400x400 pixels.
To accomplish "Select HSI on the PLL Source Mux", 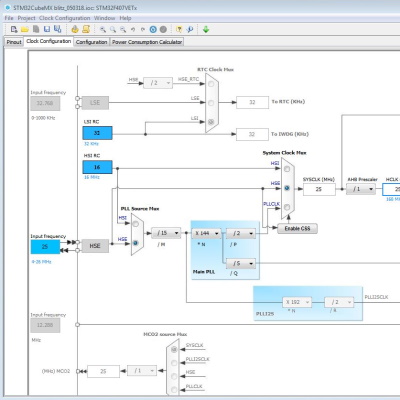I will [x=136, y=224].
